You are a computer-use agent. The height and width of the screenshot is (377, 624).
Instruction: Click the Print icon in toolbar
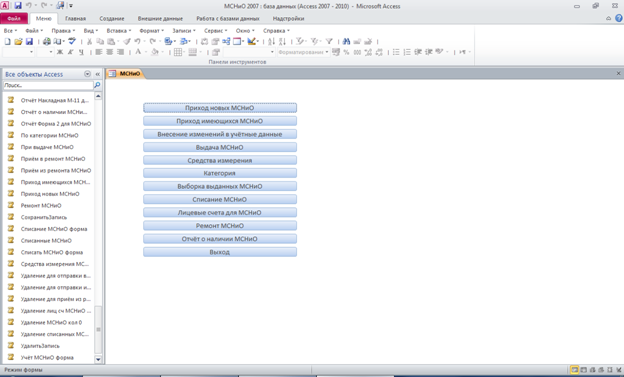click(x=47, y=41)
